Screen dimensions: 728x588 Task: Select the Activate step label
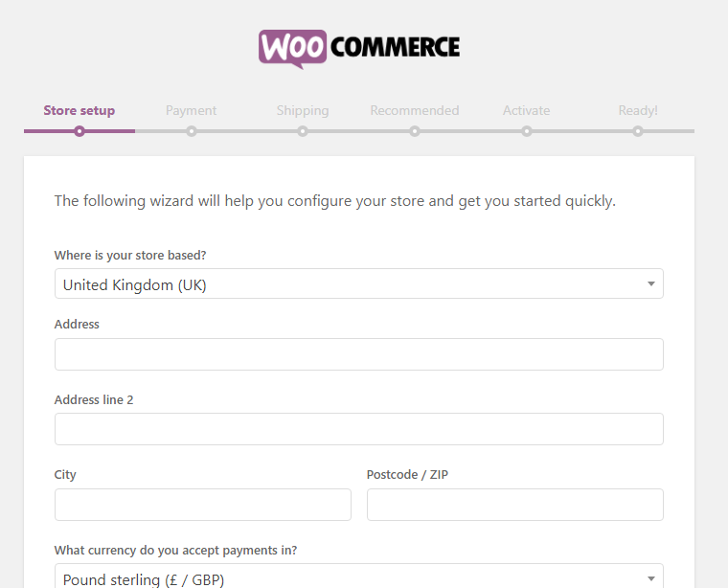[x=527, y=110]
